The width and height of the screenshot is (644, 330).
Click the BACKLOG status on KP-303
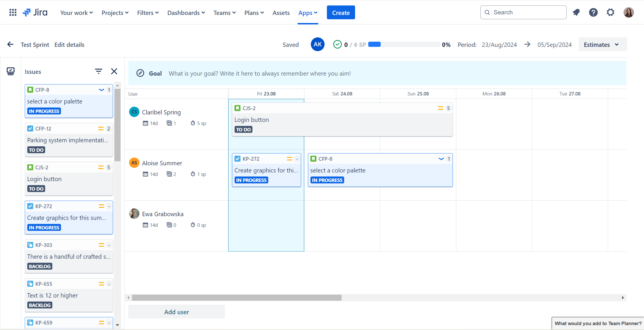tap(40, 266)
